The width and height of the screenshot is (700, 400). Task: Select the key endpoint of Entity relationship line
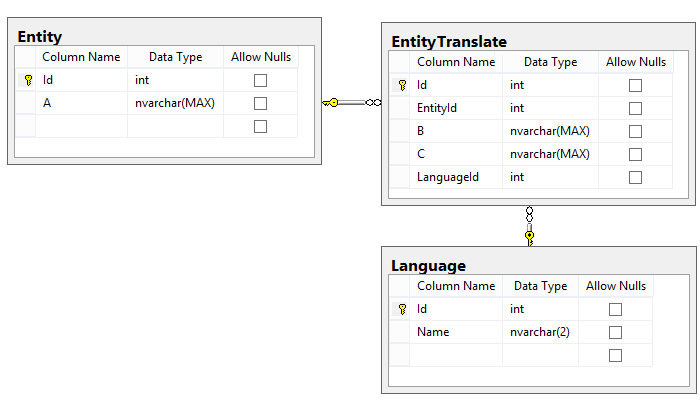click(331, 102)
